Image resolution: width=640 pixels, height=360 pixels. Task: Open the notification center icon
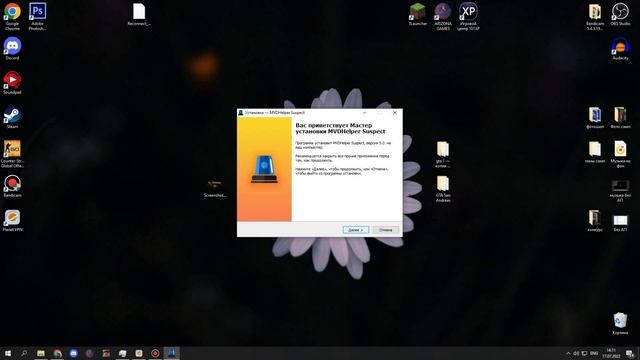click(630, 353)
